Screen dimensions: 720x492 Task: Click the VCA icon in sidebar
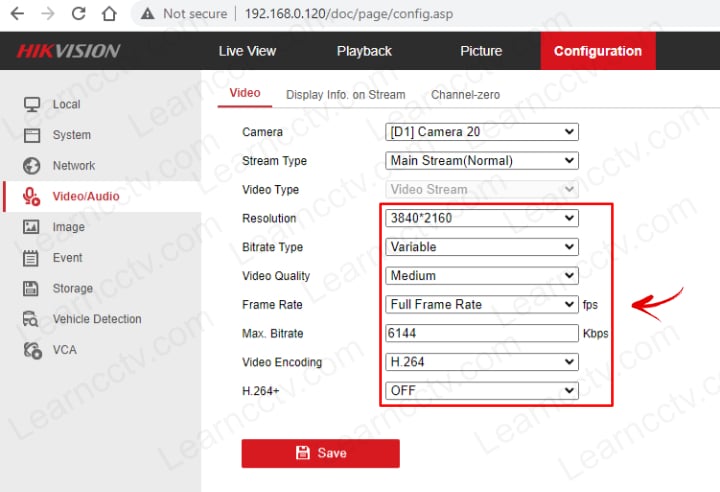(32, 350)
